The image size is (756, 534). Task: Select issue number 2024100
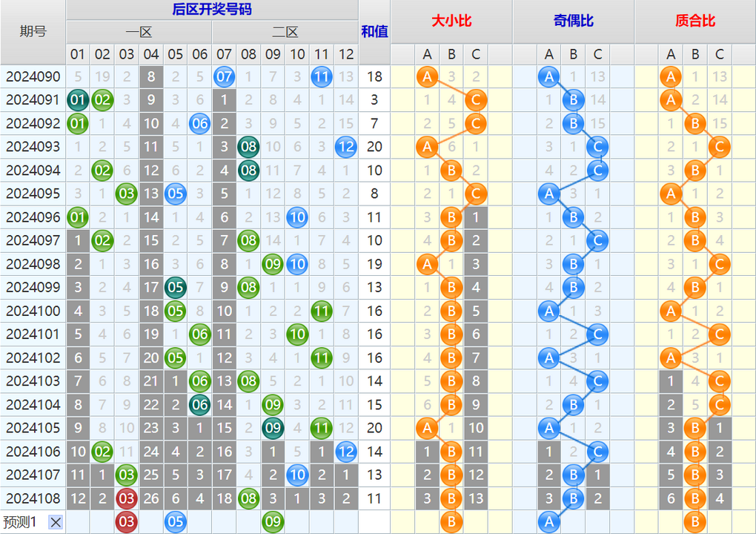coord(33,311)
